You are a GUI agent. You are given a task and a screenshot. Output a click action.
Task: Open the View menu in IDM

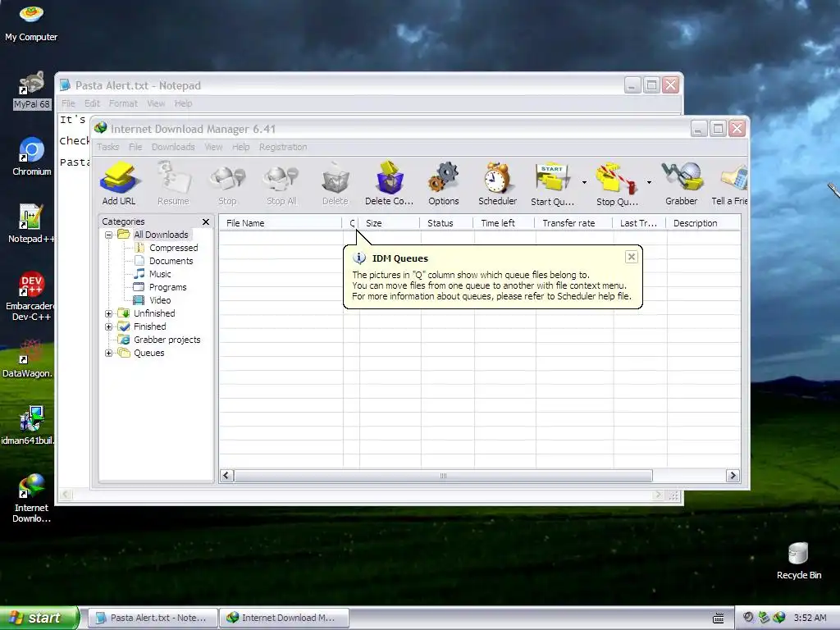coord(213,147)
